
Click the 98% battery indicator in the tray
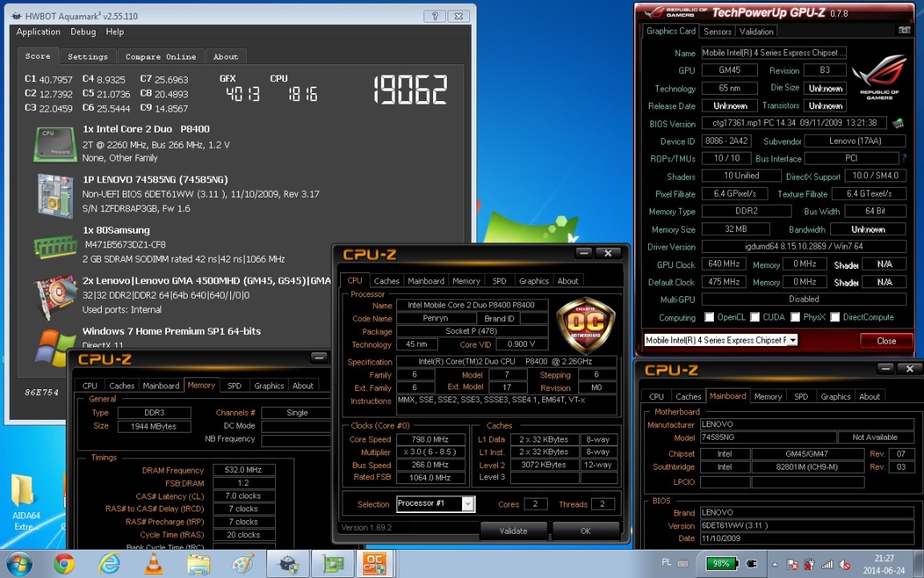(x=721, y=564)
